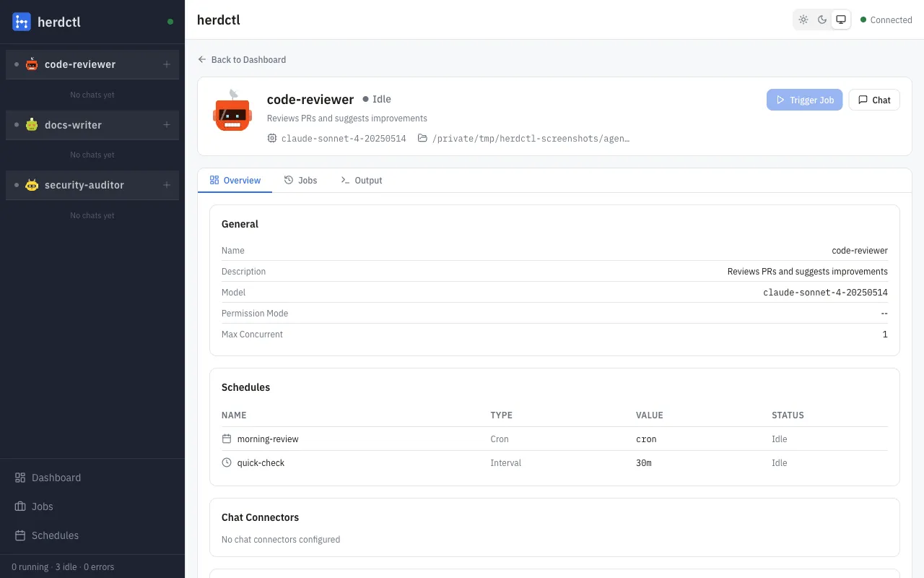
Task: Click model chip icon next to claude-sonnet
Action: click(271, 138)
